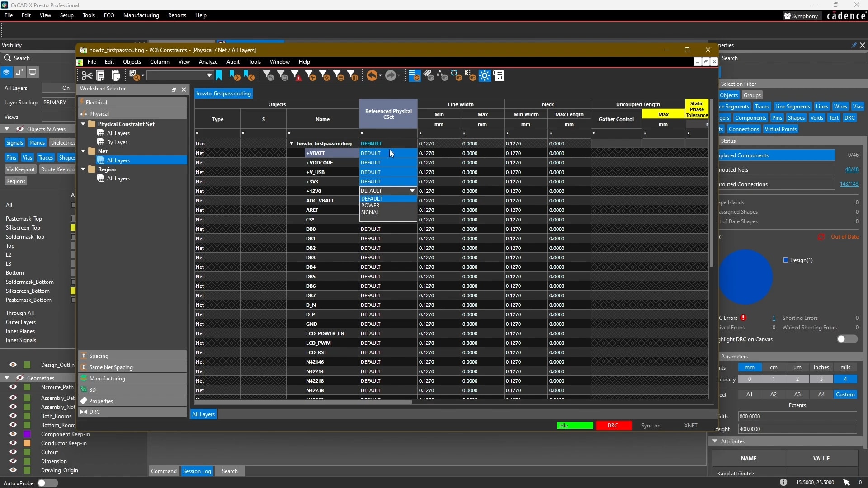Click the Find/search objects toolbar icon
The image size is (868, 488).
coord(135,75)
